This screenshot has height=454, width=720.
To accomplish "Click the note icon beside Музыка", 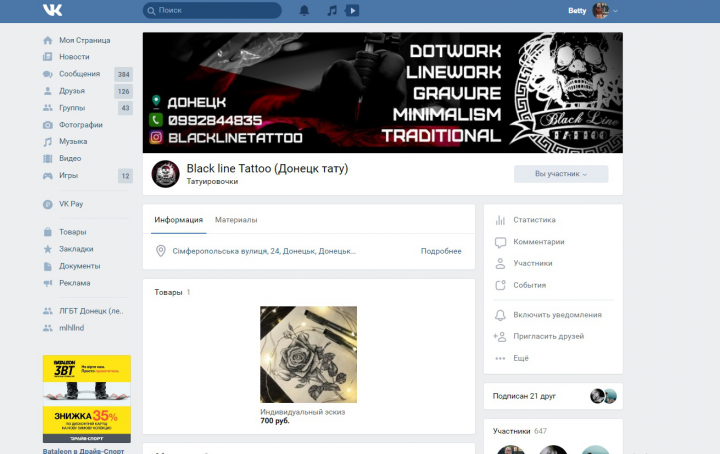I will 48,142.
